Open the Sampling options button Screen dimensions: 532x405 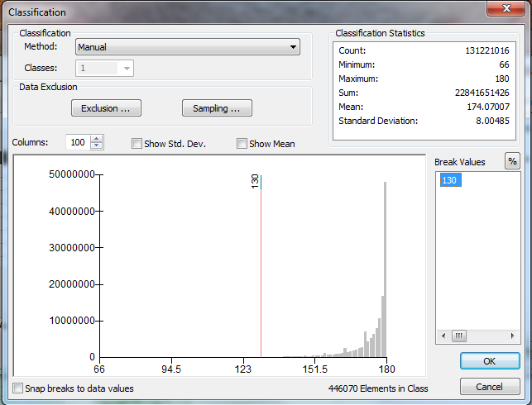click(x=217, y=108)
